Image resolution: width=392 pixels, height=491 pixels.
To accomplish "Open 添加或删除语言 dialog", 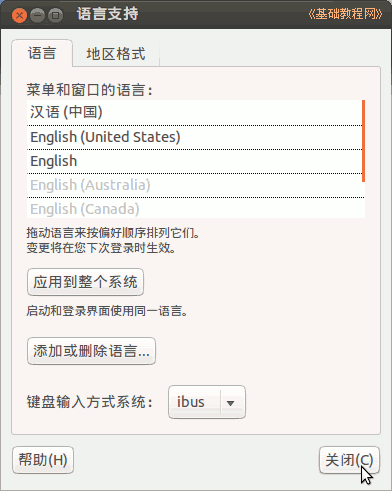I will 91,351.
